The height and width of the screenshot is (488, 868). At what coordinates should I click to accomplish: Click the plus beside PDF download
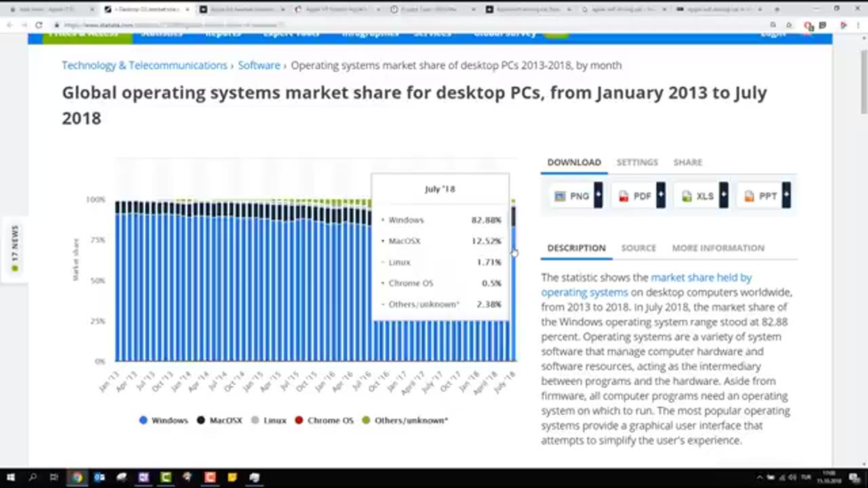[x=660, y=195]
